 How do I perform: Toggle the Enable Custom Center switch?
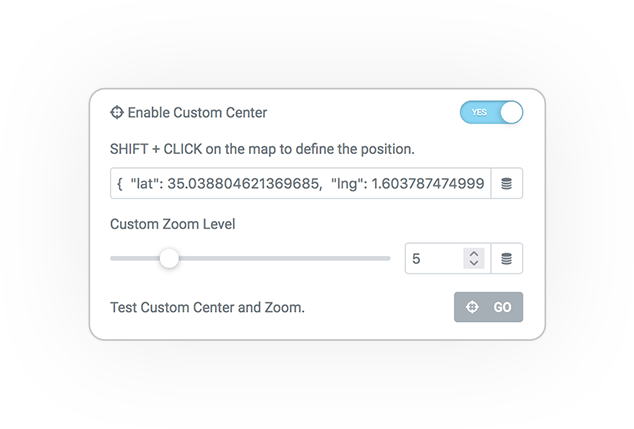(x=491, y=112)
